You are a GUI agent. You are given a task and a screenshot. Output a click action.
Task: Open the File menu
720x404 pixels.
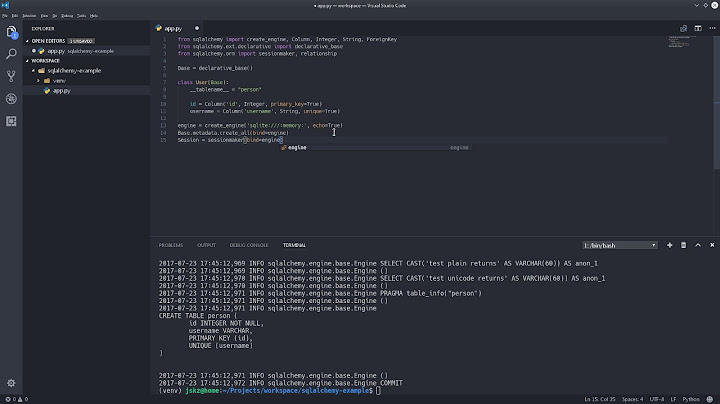[5, 16]
